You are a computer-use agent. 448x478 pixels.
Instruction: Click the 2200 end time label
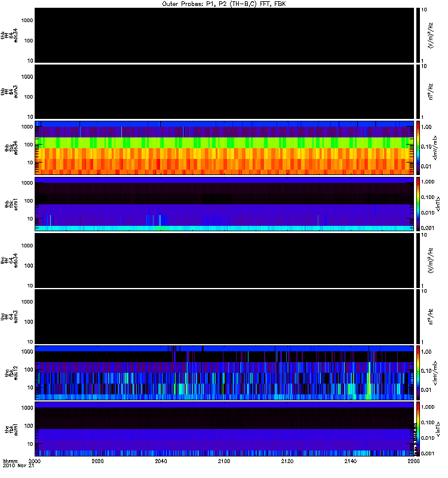[x=413, y=462]
